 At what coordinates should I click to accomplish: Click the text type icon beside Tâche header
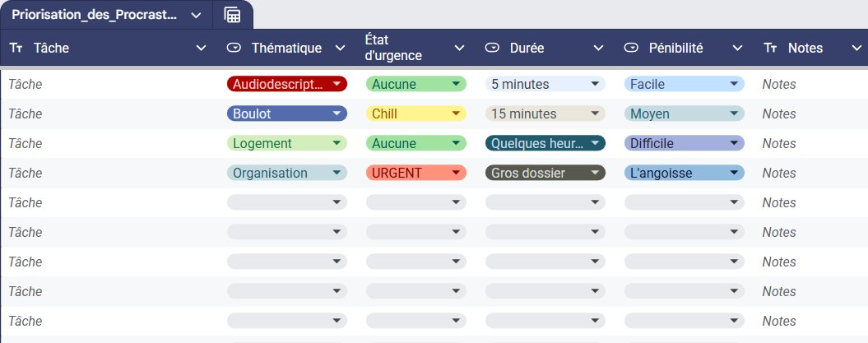[16, 49]
